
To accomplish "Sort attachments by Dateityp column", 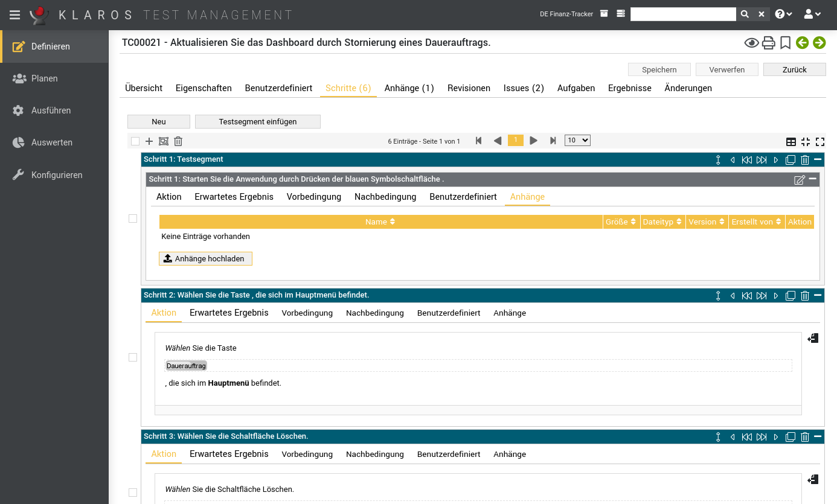I will pos(662,222).
